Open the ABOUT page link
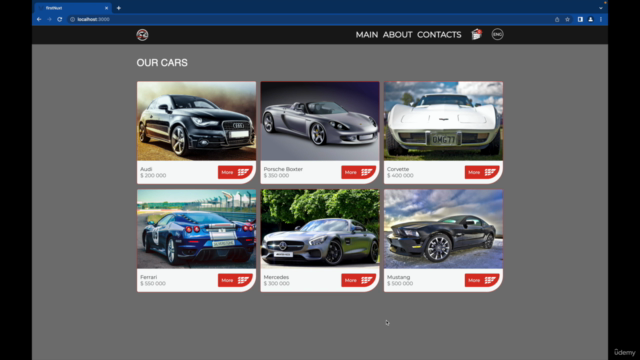This screenshot has width=640, height=360. 398,35
